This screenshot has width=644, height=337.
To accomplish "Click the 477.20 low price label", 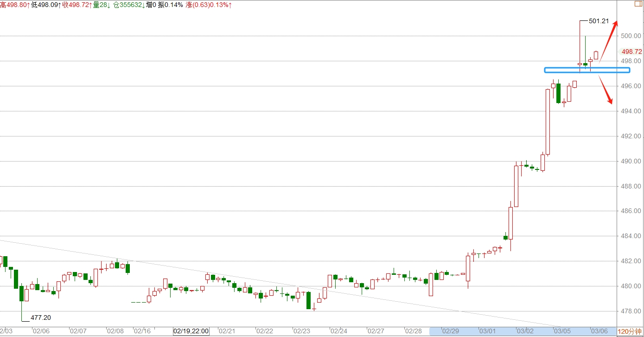I will (x=40, y=318).
